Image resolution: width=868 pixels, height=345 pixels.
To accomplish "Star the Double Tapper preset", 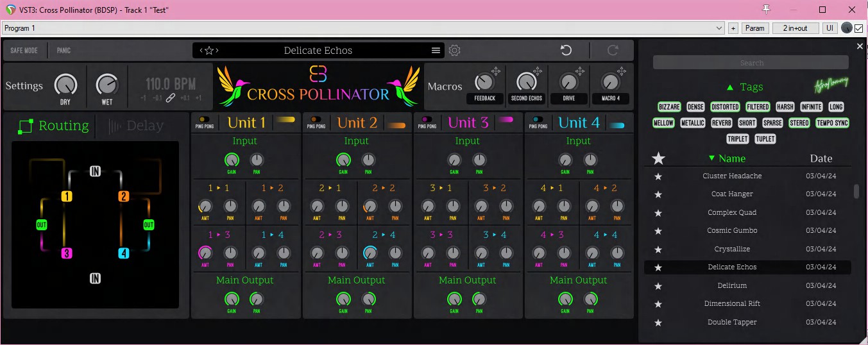I will (658, 323).
